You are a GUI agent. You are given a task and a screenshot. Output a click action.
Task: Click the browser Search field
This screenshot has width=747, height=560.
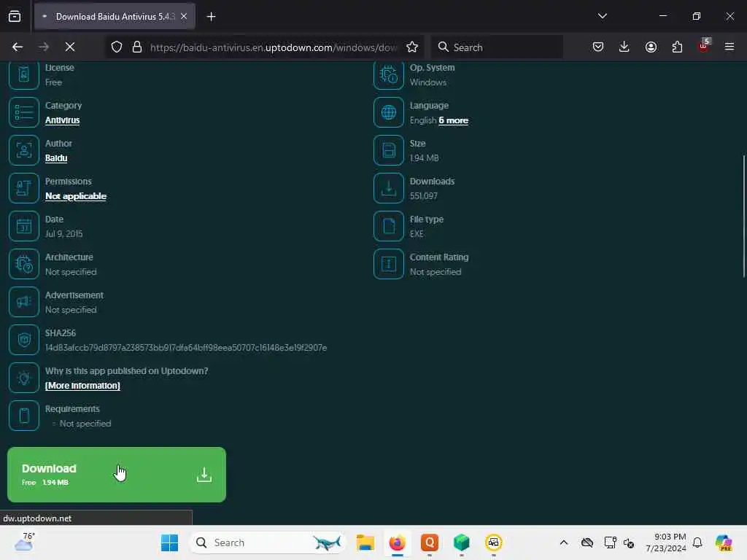point(497,47)
